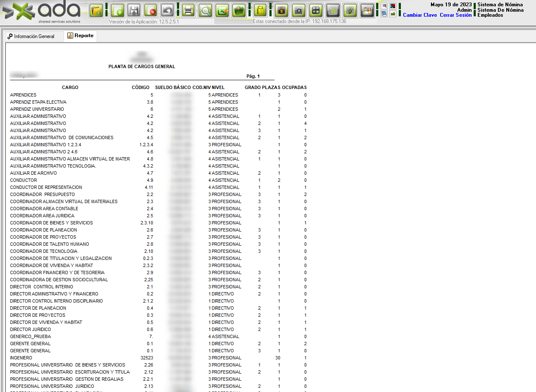Click the save floppy disk icon
This screenshot has width=536, height=392.
pyautogui.click(x=134, y=10)
